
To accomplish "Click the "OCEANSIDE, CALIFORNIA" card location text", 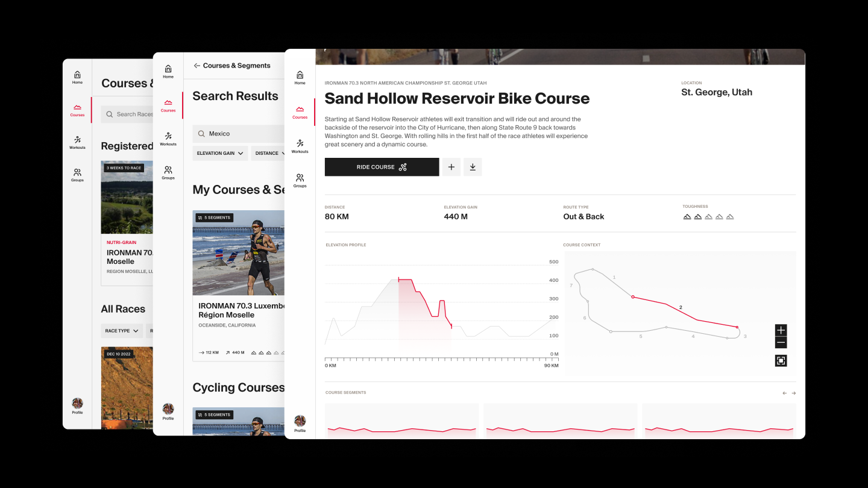I will pyautogui.click(x=227, y=325).
